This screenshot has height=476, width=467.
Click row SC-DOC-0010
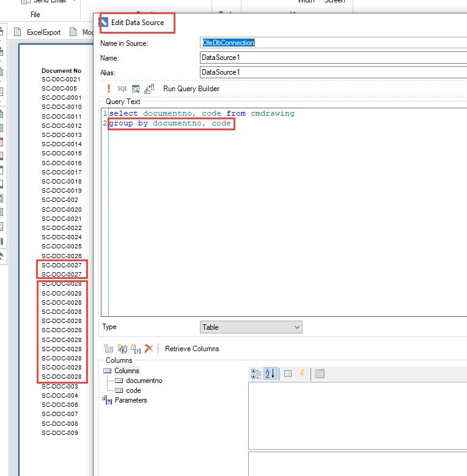[x=62, y=107]
